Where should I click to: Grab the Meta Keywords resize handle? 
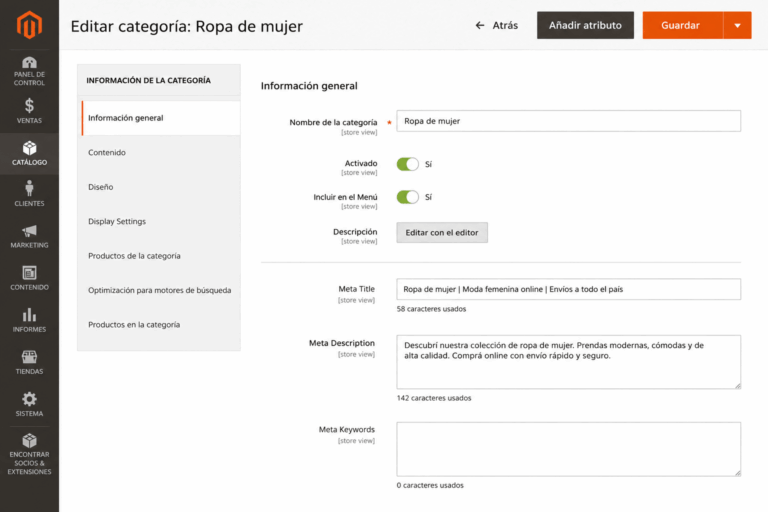[737, 473]
